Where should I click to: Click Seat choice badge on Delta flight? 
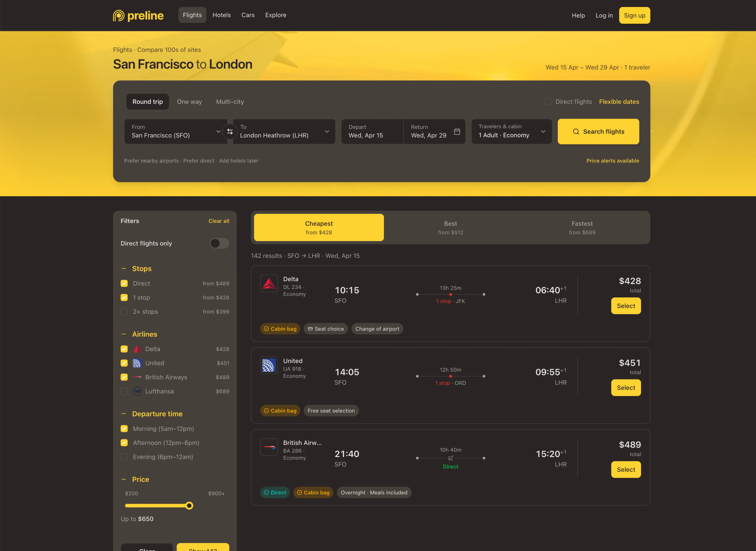(326, 329)
